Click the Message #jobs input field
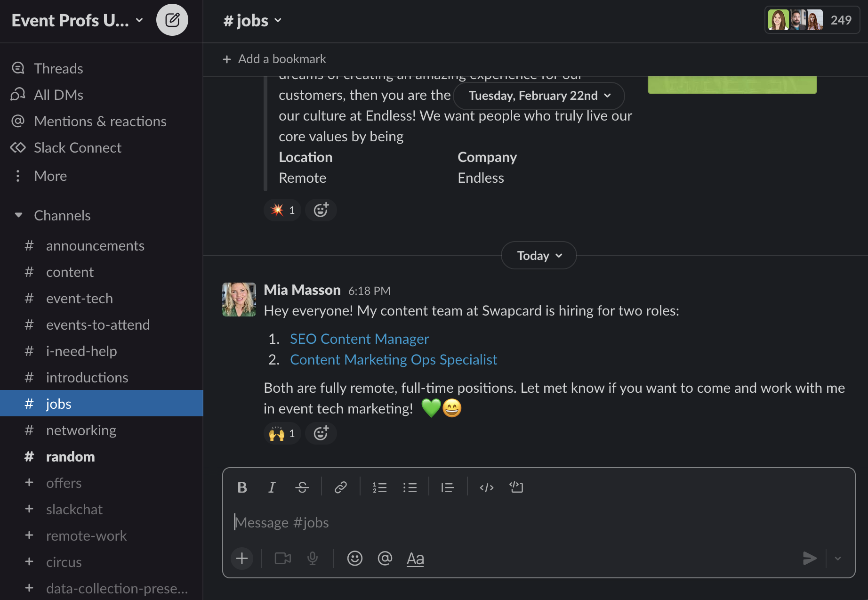The height and width of the screenshot is (600, 868). pyautogui.click(x=538, y=522)
